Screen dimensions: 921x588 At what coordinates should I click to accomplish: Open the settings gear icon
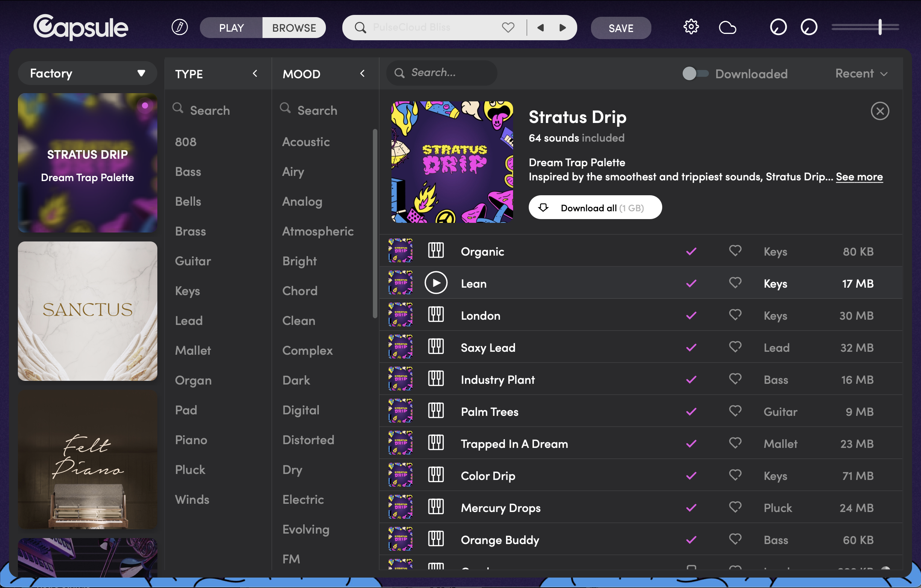pos(691,27)
